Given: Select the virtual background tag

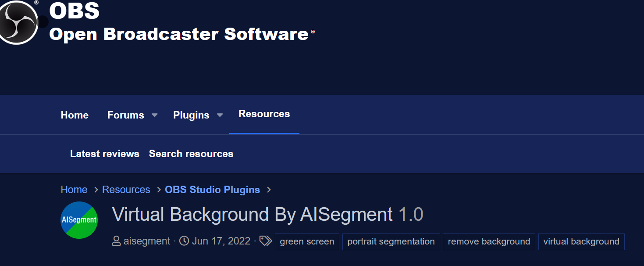Looking at the screenshot, I should click(581, 241).
